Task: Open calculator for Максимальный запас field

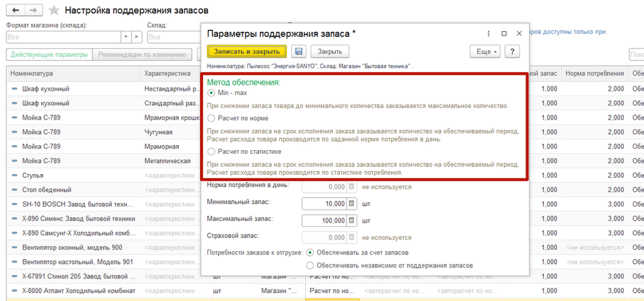Action: (351, 221)
